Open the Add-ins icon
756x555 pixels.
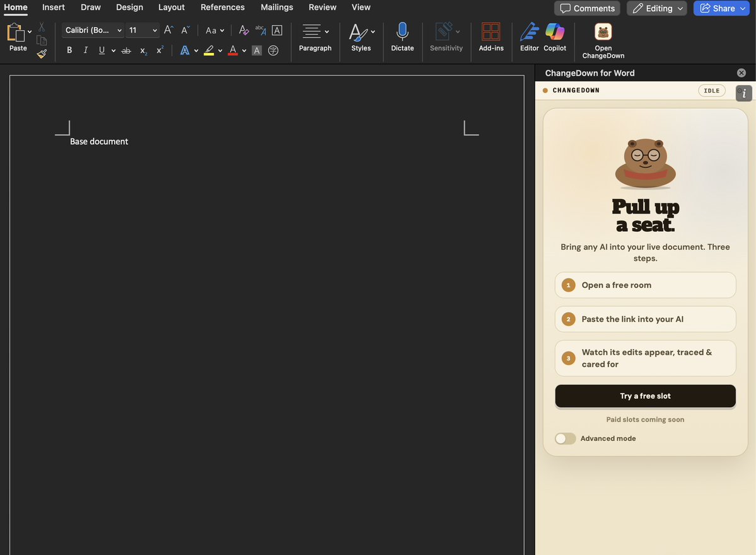point(491,31)
